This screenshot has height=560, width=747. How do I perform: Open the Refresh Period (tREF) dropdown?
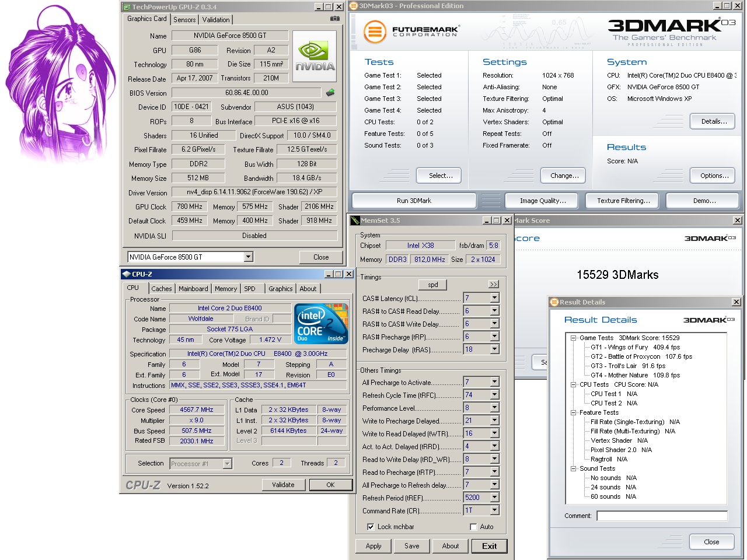click(494, 498)
